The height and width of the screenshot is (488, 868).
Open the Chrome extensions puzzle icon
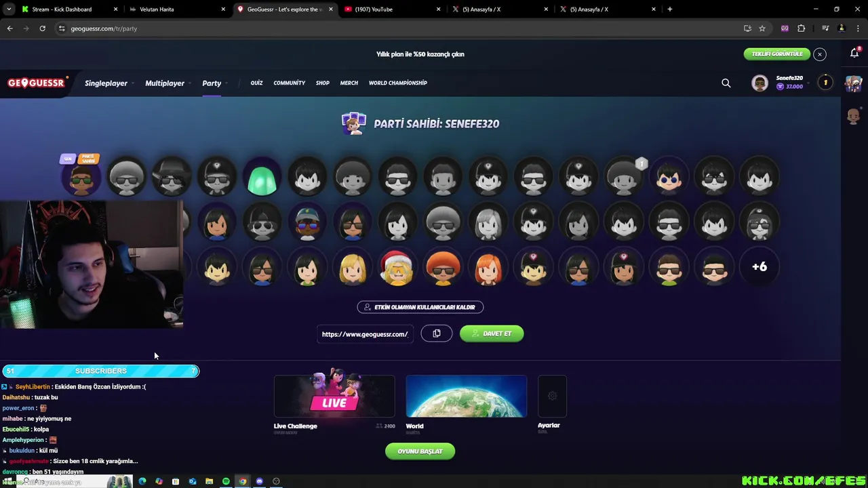pos(802,28)
